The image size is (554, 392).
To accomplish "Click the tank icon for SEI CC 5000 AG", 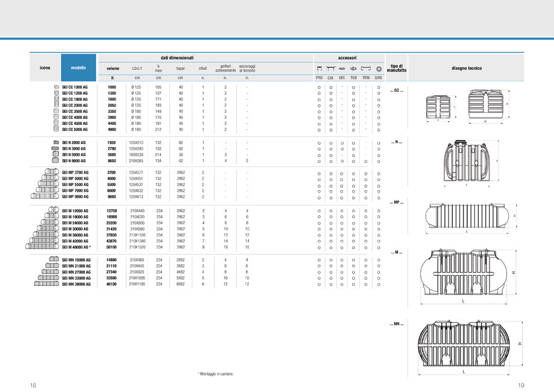I will (56, 129).
